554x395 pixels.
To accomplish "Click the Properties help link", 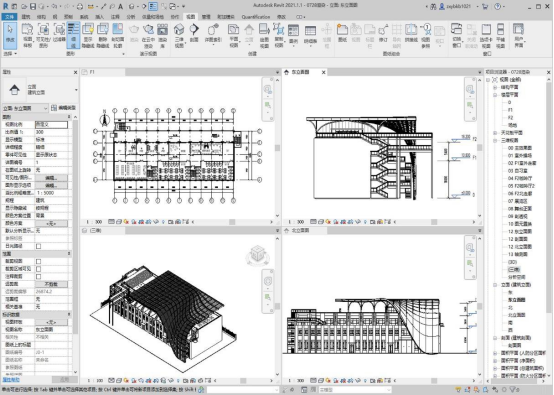I will (x=11, y=379).
